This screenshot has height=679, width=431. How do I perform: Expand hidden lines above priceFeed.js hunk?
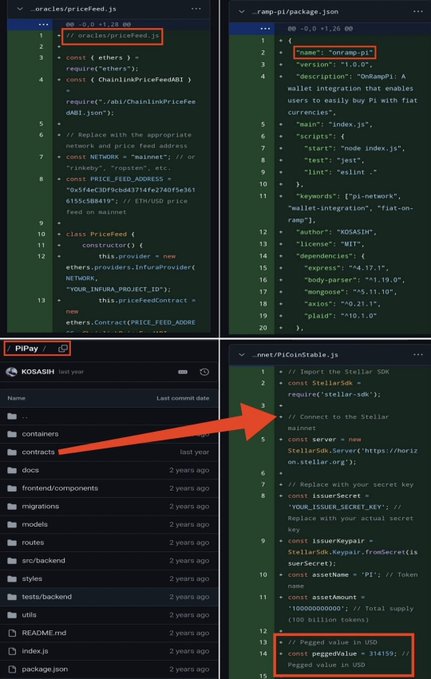coord(44,25)
